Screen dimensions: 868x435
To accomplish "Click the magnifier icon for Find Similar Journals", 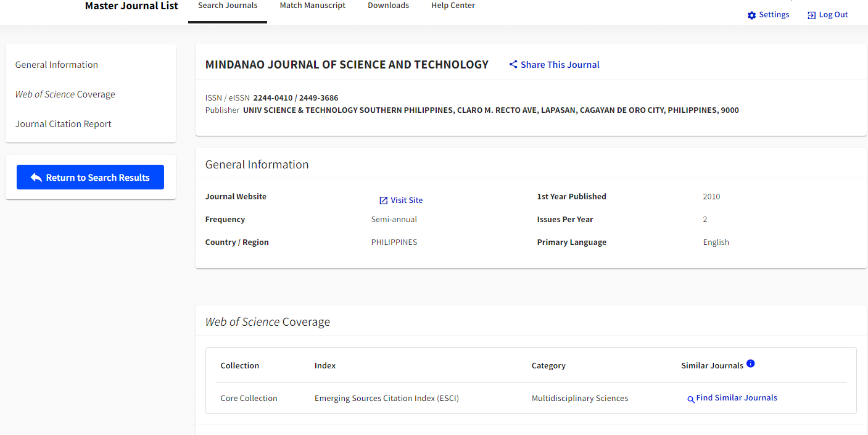I will point(691,399).
